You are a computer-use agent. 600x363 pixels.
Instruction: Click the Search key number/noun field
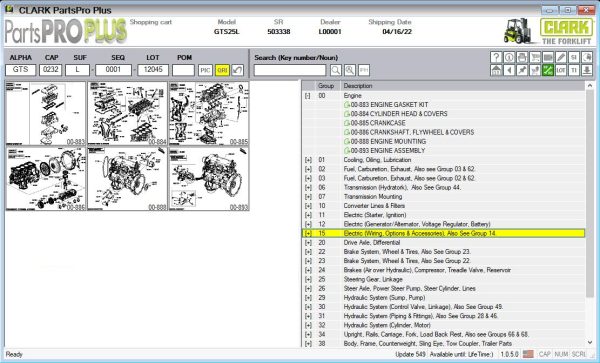pyautogui.click(x=290, y=70)
